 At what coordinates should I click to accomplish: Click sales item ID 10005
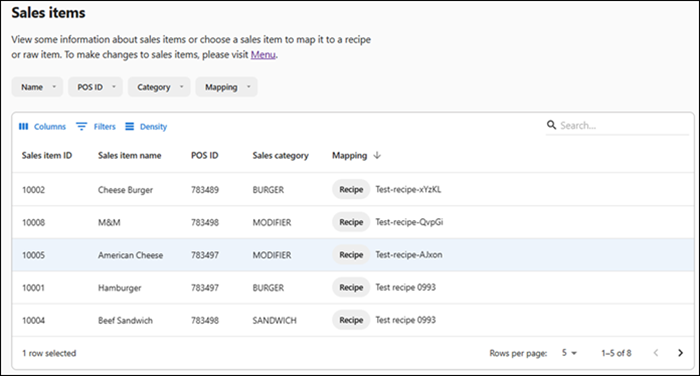[33, 255]
